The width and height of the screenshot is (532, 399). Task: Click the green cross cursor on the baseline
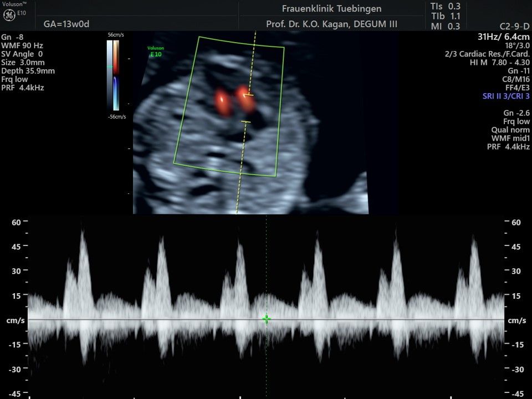coord(267,319)
